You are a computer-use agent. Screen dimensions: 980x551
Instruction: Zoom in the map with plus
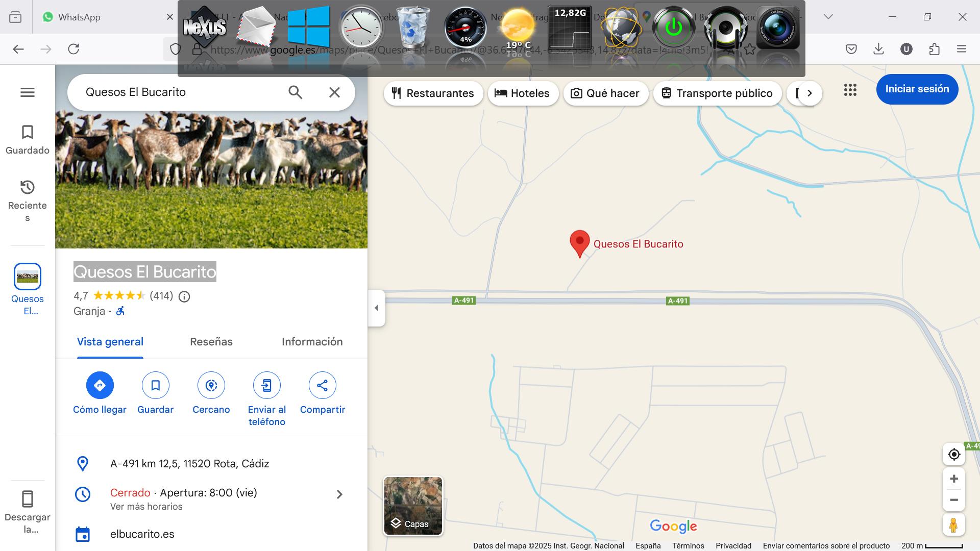(x=953, y=479)
